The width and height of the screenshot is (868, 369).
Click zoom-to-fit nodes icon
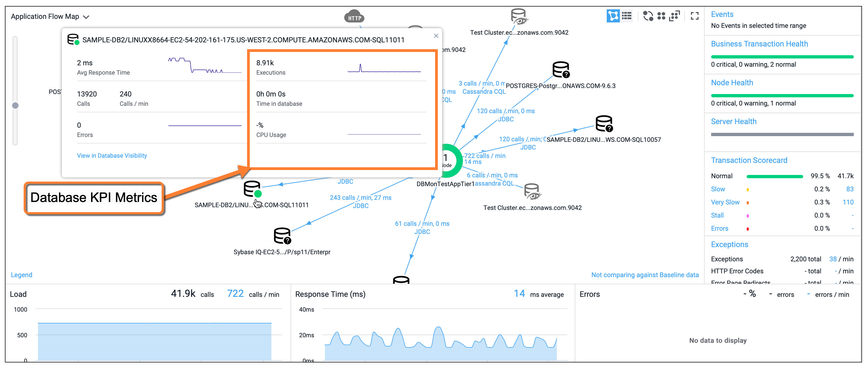click(674, 16)
